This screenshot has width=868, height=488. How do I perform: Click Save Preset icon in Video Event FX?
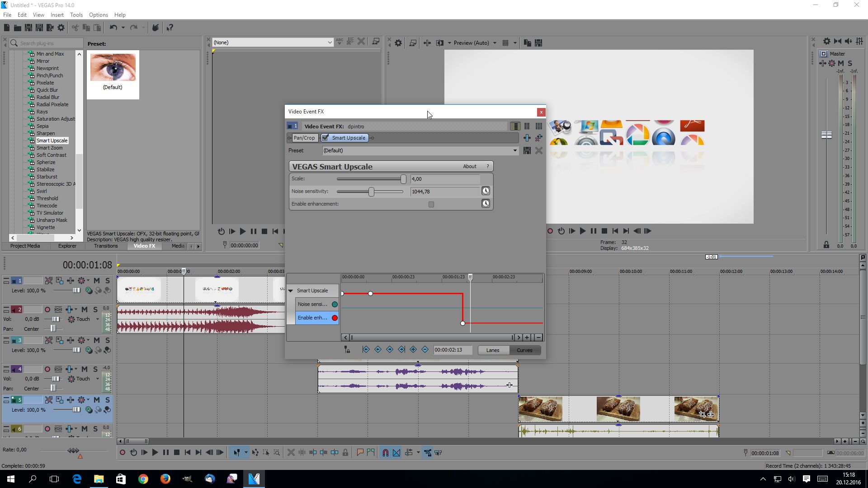pos(527,150)
